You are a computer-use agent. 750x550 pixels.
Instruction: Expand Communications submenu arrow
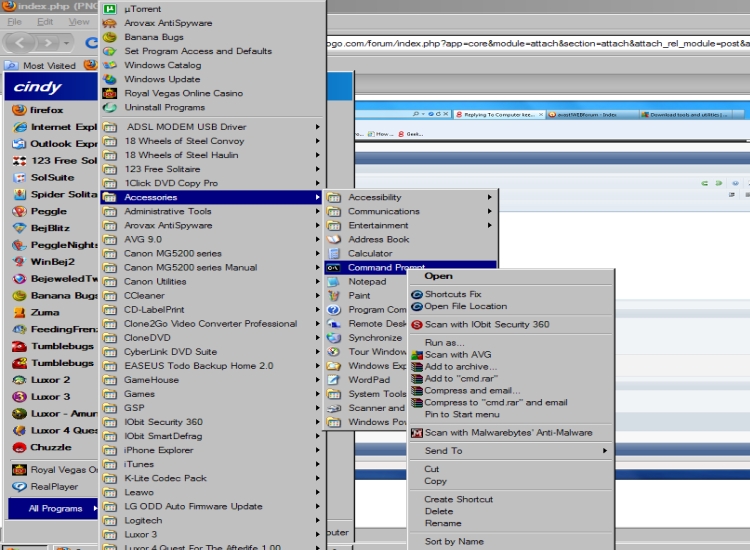click(489, 211)
